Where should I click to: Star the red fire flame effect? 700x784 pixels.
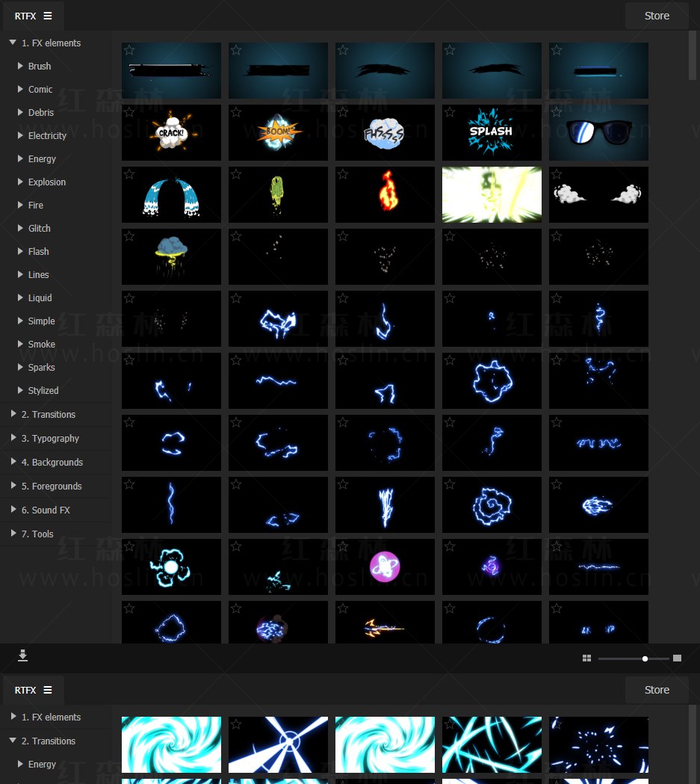coord(343,174)
